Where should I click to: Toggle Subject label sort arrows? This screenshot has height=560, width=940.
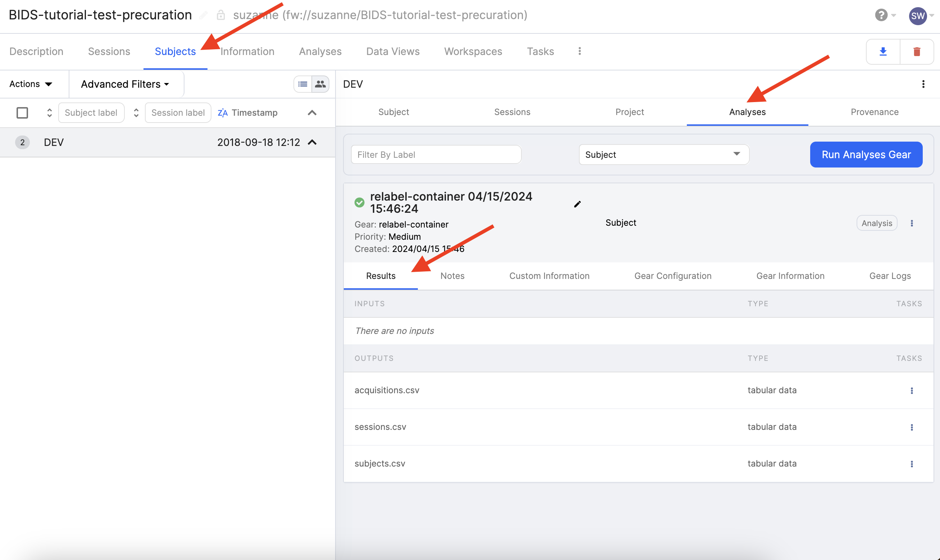(x=49, y=113)
